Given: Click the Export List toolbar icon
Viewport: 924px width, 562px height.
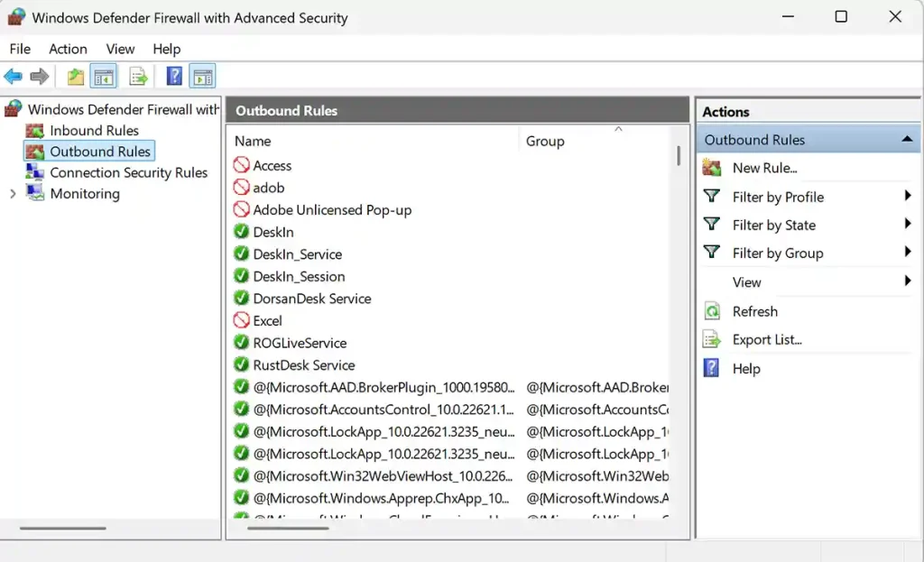Looking at the screenshot, I should point(138,77).
